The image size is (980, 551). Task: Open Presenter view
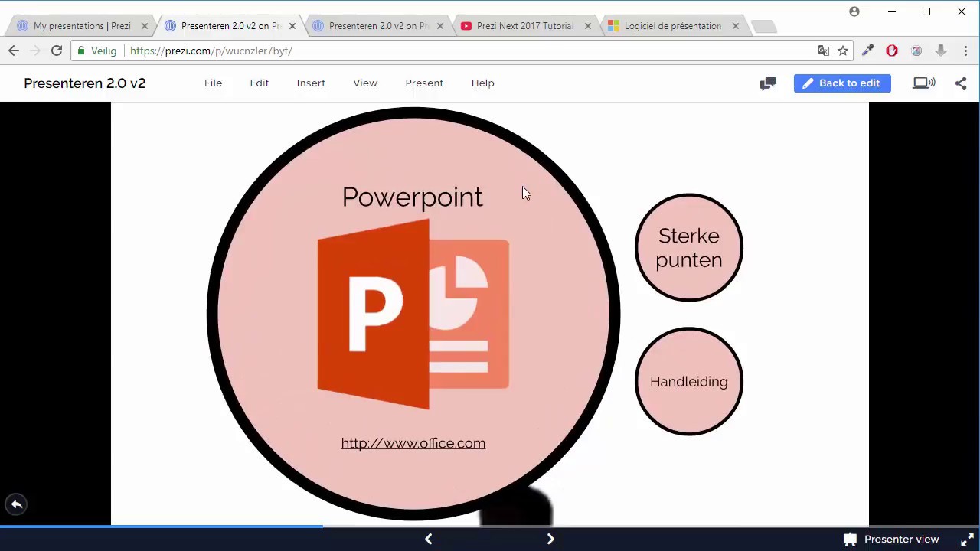click(891, 540)
